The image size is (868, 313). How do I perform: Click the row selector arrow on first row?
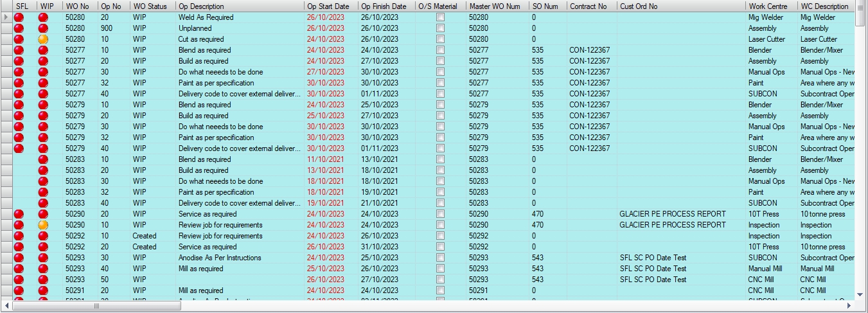6,17
